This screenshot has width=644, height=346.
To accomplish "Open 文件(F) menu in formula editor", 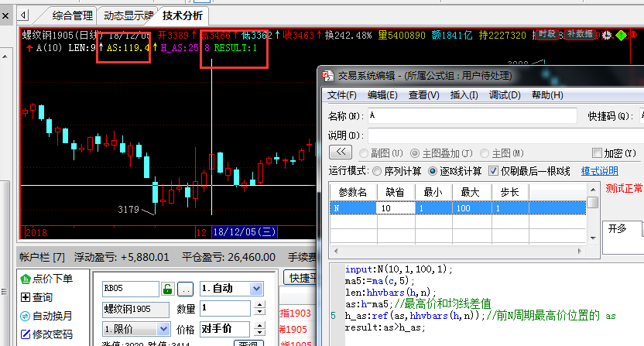I will click(341, 95).
